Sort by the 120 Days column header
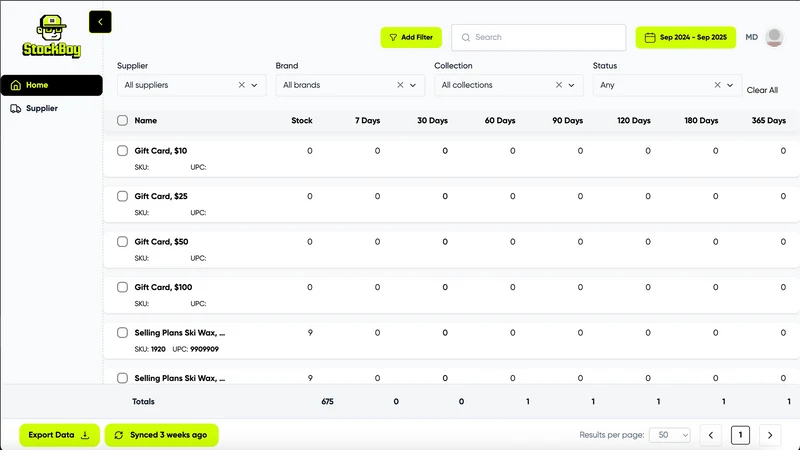The image size is (800, 450). 634,120
